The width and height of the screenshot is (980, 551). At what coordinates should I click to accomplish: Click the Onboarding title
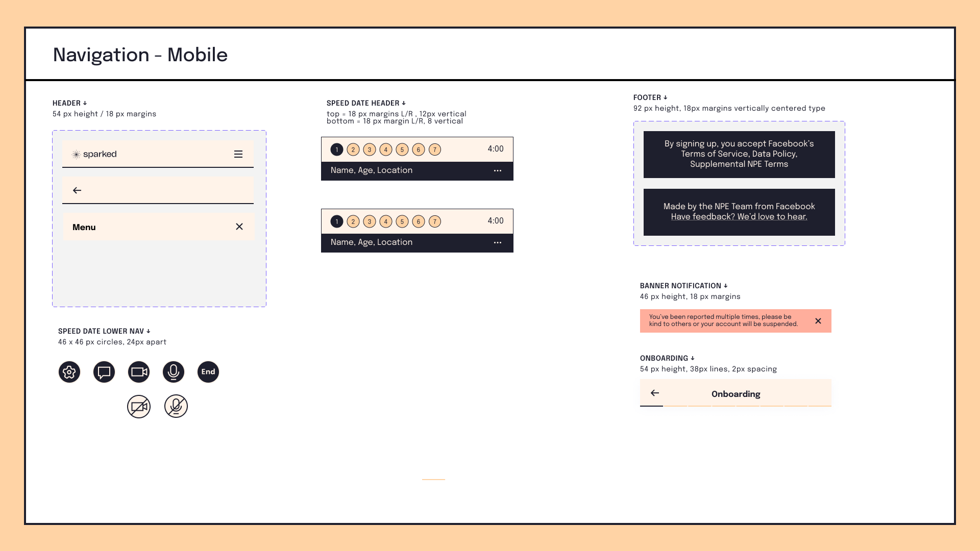(x=736, y=394)
